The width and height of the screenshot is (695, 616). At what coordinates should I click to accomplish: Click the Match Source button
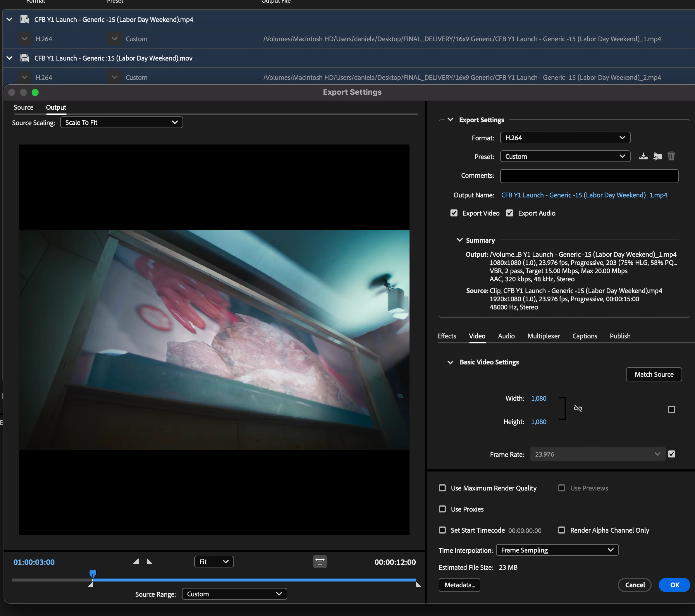653,374
